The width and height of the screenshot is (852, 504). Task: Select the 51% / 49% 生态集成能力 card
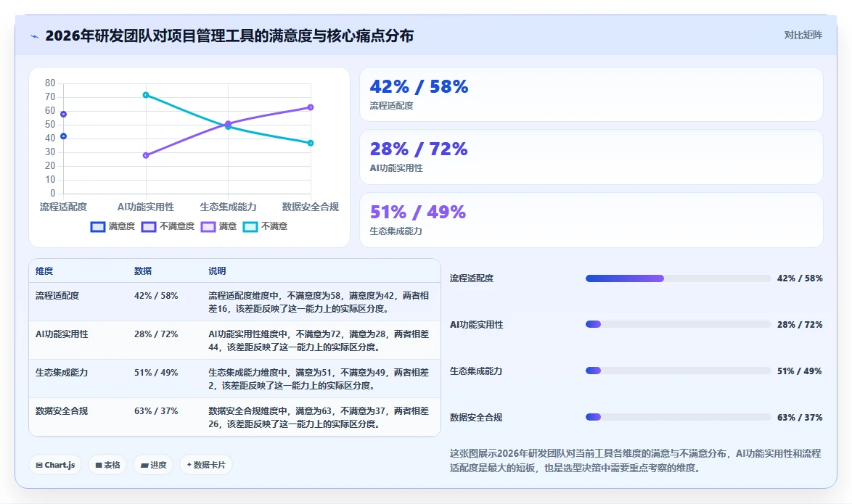coord(591,220)
